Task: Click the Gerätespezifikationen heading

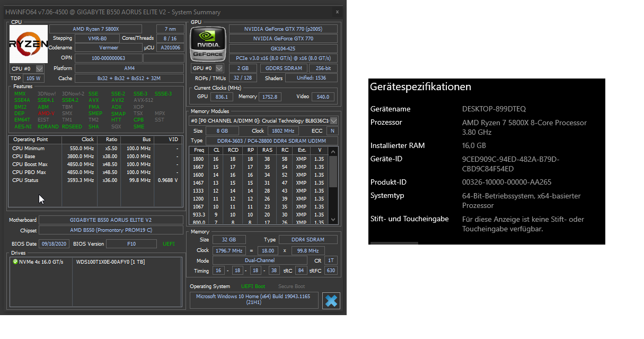Action: point(421,86)
